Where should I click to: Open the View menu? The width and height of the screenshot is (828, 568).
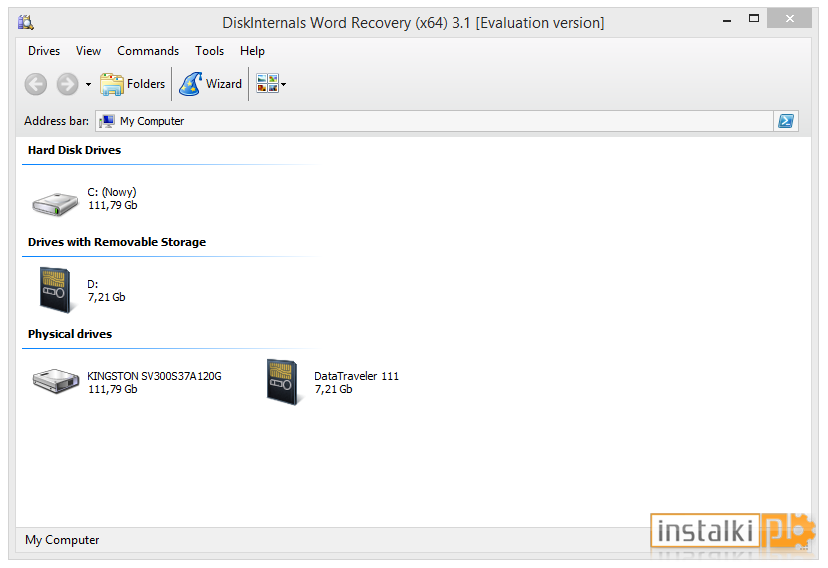[x=88, y=51]
